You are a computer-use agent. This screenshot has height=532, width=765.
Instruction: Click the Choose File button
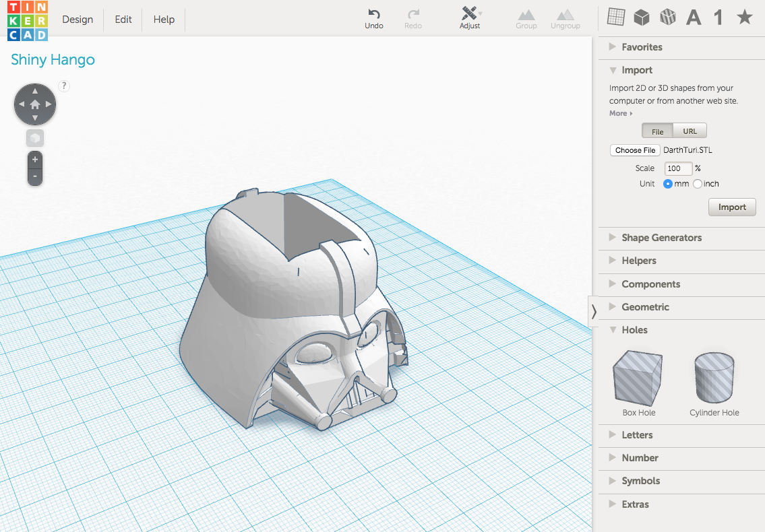(635, 150)
